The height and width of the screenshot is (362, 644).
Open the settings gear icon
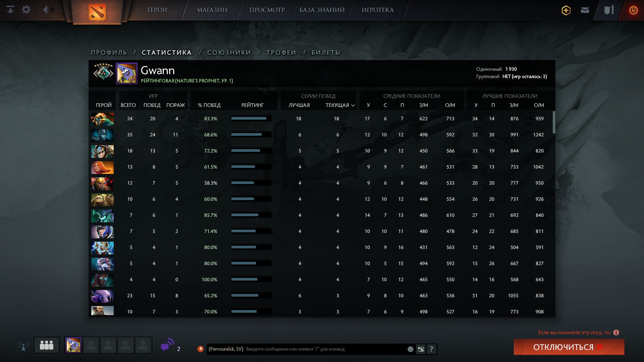coord(26,10)
